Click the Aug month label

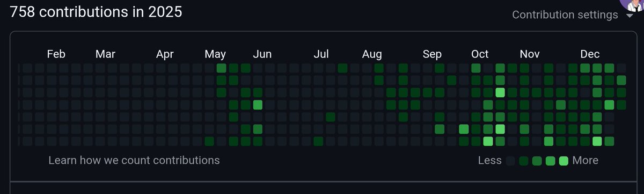[x=372, y=54]
